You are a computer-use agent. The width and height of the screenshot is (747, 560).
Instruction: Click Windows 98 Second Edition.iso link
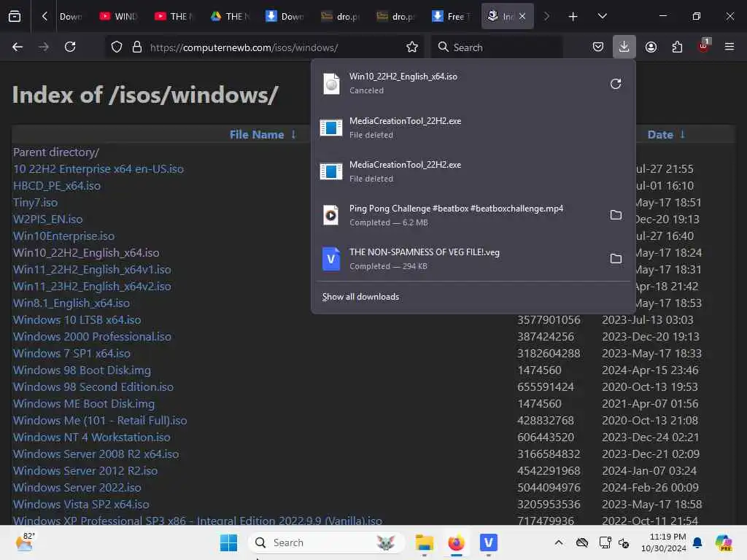(93, 386)
